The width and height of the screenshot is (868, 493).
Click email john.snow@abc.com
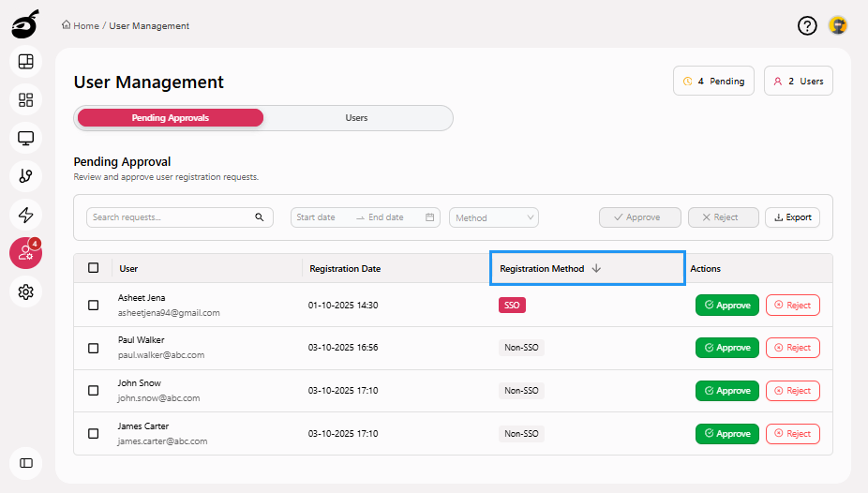coord(158,397)
